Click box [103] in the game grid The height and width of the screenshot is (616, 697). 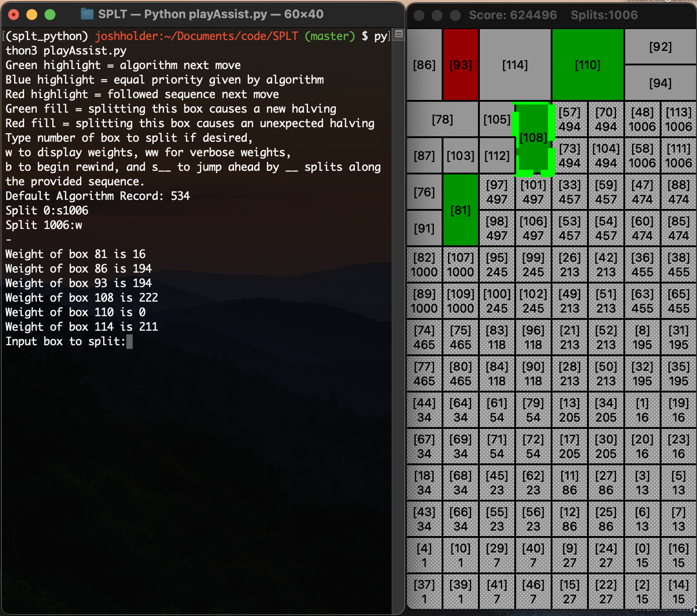click(461, 155)
